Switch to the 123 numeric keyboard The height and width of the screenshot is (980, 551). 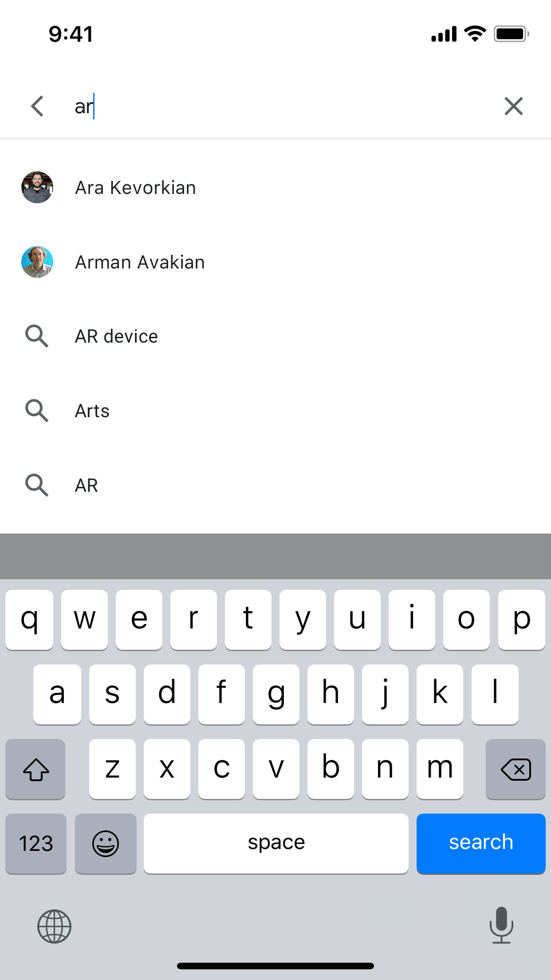[36, 843]
